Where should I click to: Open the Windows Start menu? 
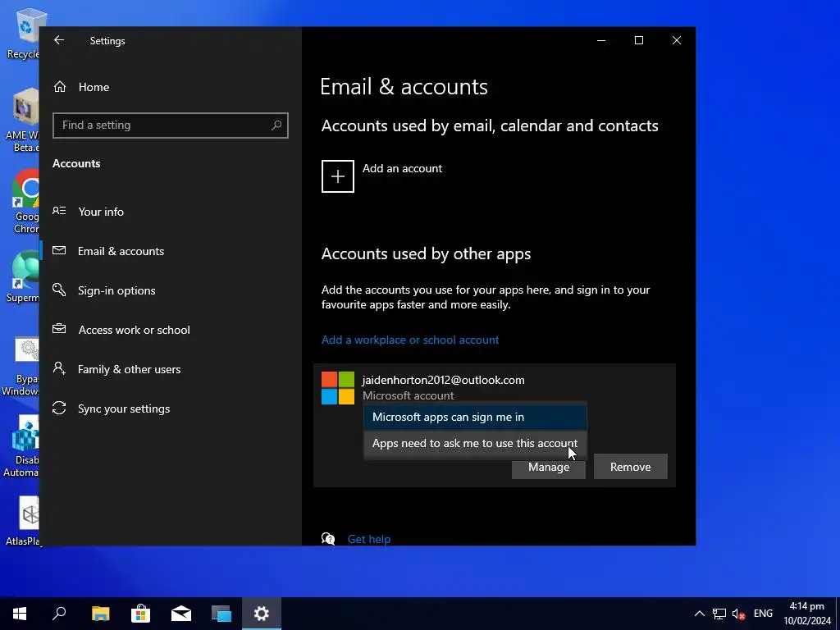click(x=20, y=614)
